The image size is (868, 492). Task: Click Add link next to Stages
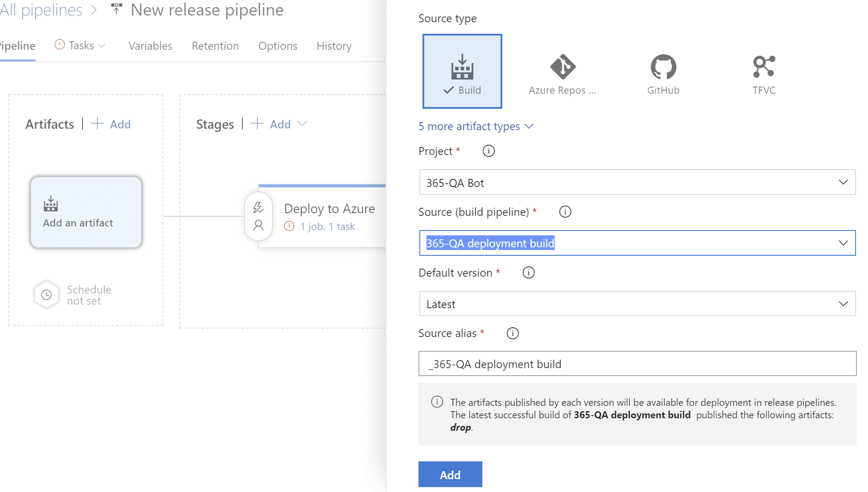point(280,124)
